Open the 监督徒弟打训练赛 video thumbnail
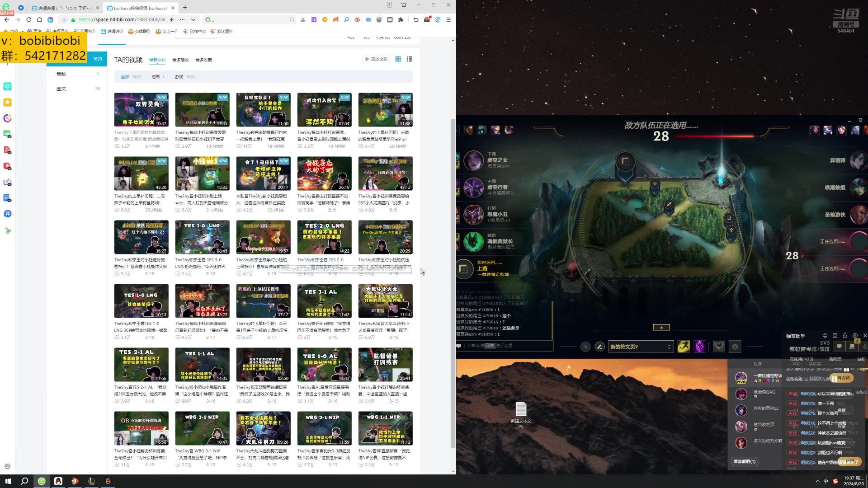Screen dimensions: 868x488 click(x=385, y=365)
